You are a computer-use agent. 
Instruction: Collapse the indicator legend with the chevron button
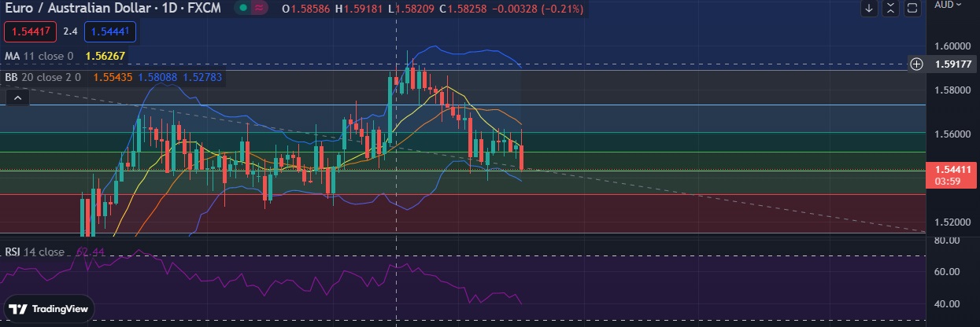tap(17, 97)
